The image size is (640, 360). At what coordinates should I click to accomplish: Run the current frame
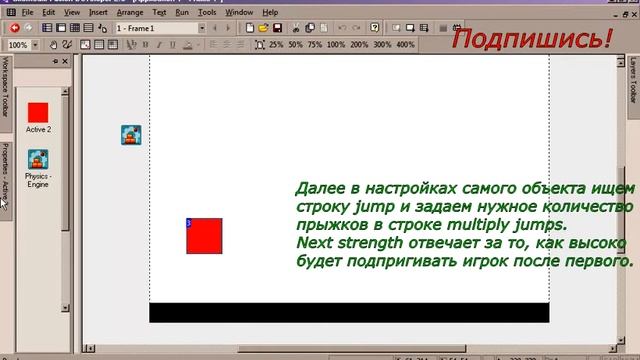point(410,28)
